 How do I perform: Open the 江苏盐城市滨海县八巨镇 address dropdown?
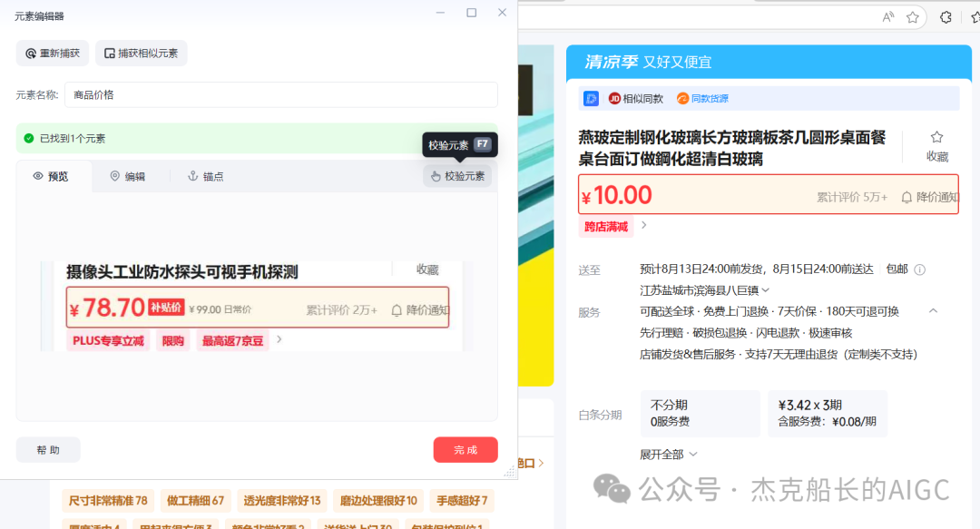(704, 290)
